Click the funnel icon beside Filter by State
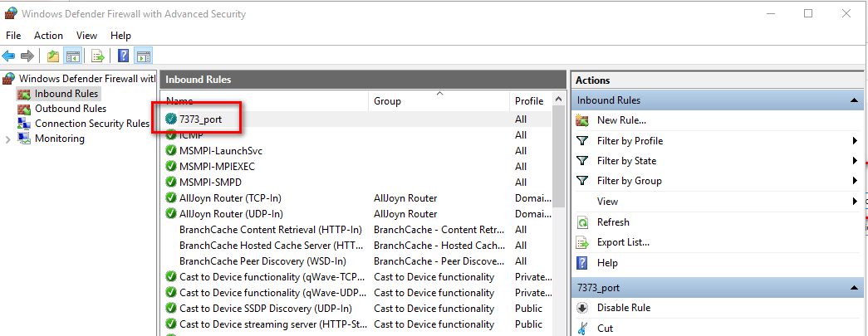This screenshot has height=336, width=868. pyautogui.click(x=582, y=161)
